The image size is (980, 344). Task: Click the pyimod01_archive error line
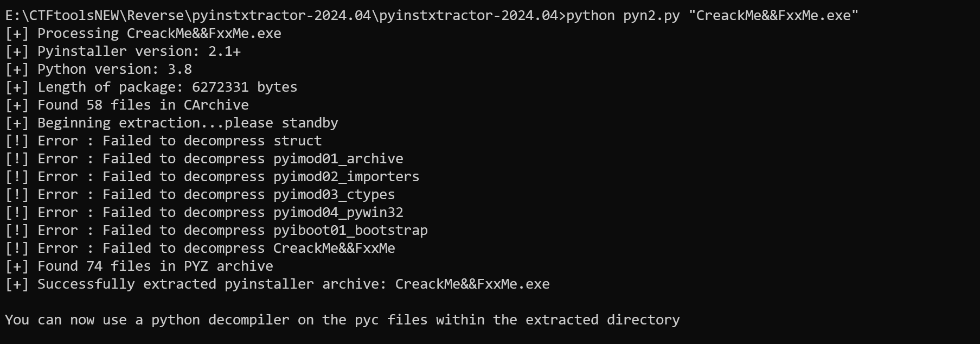click(x=220, y=159)
